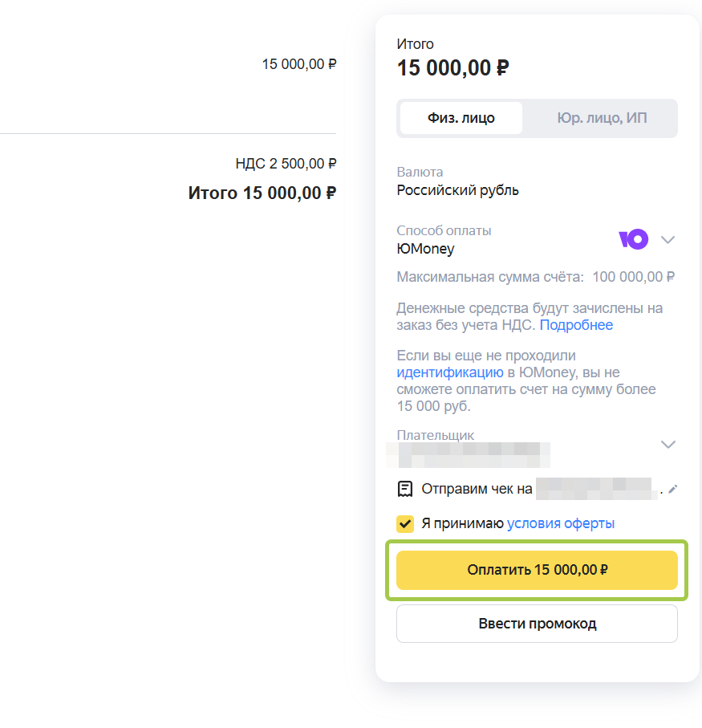Click the Я принимаю label text

[463, 523]
